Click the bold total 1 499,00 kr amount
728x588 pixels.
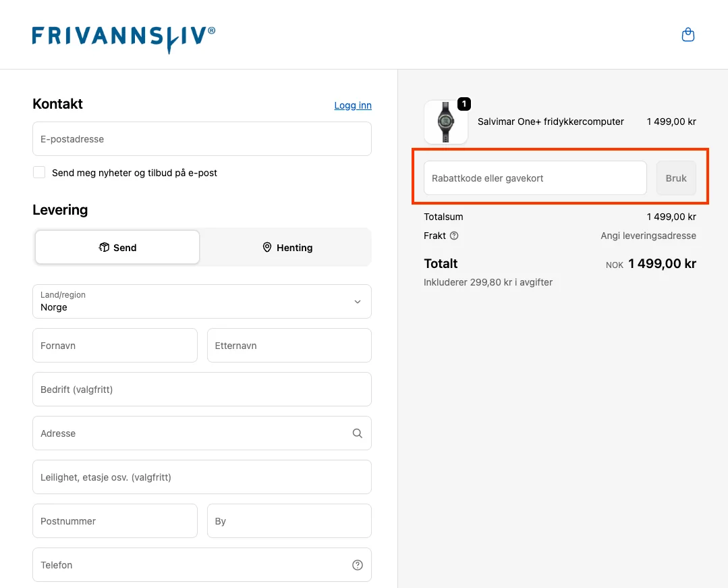pyautogui.click(x=662, y=264)
